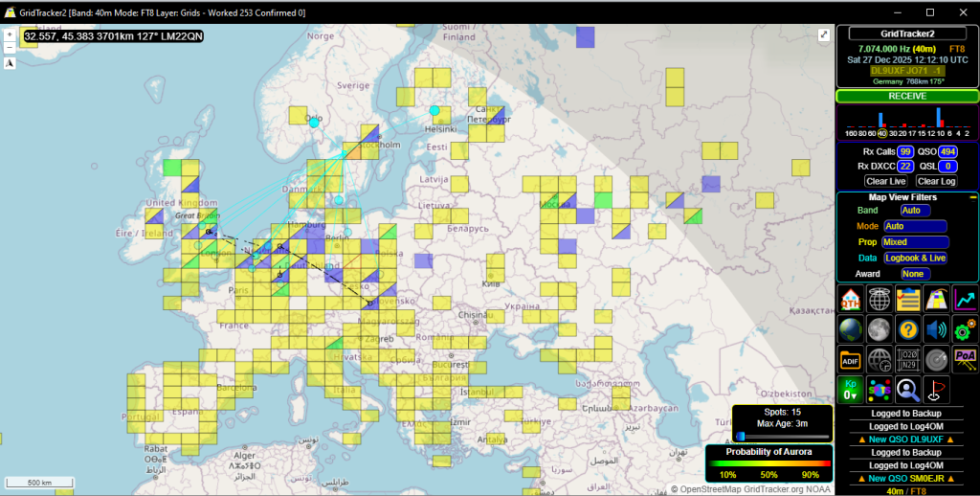Viewport: 980px width, 496px height.
Task: Click the PoA aurora overlay icon
Action: coord(966,360)
